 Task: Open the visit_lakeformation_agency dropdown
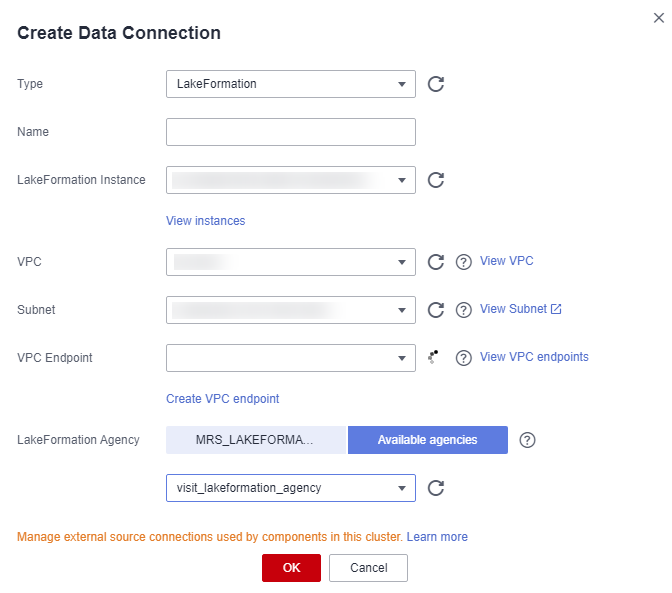click(291, 488)
